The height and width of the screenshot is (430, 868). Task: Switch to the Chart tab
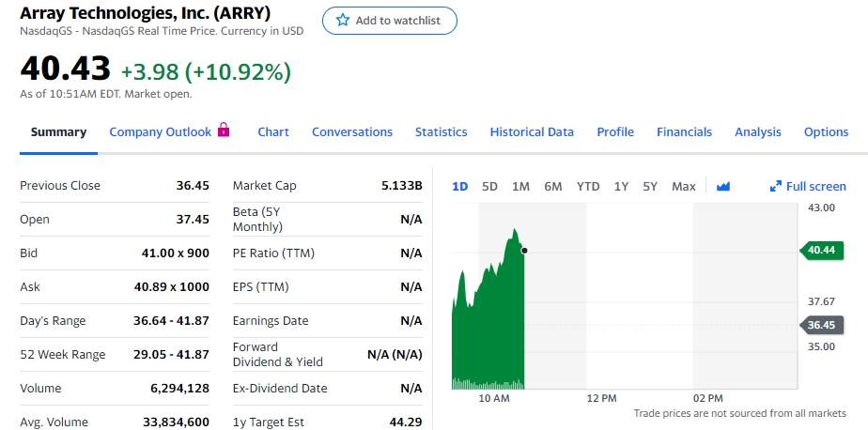coord(273,131)
